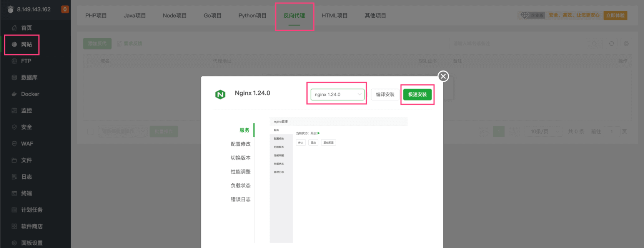
Task: Select 配置修改 in Nginx dialog menu
Action: pos(240,144)
